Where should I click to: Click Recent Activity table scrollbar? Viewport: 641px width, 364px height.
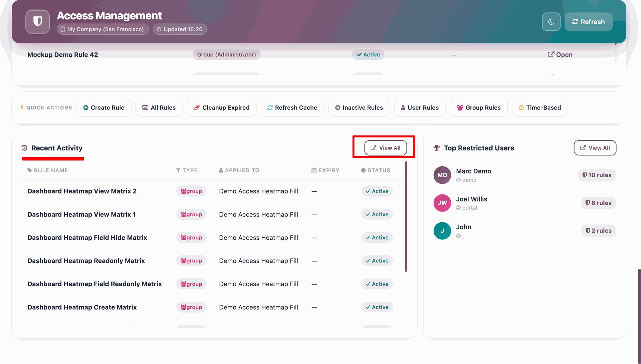point(406,217)
